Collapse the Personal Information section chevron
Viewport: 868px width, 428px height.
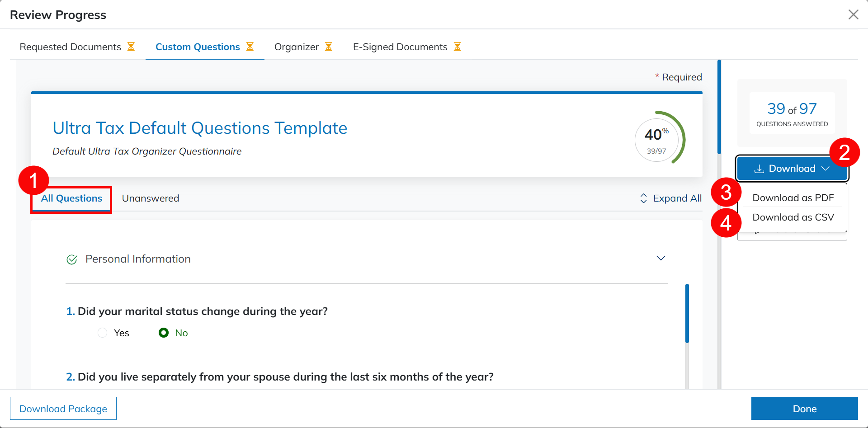[660, 258]
